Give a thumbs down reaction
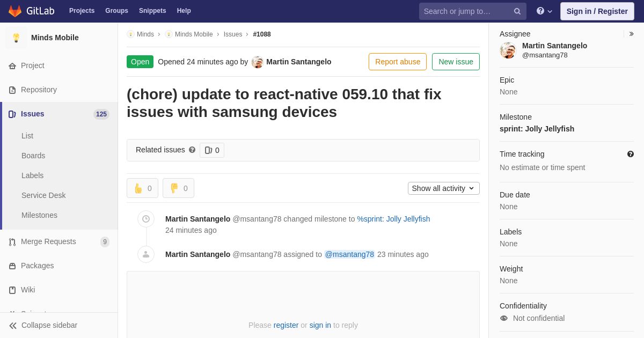Viewport: 644px width, 338px height. 178,188
